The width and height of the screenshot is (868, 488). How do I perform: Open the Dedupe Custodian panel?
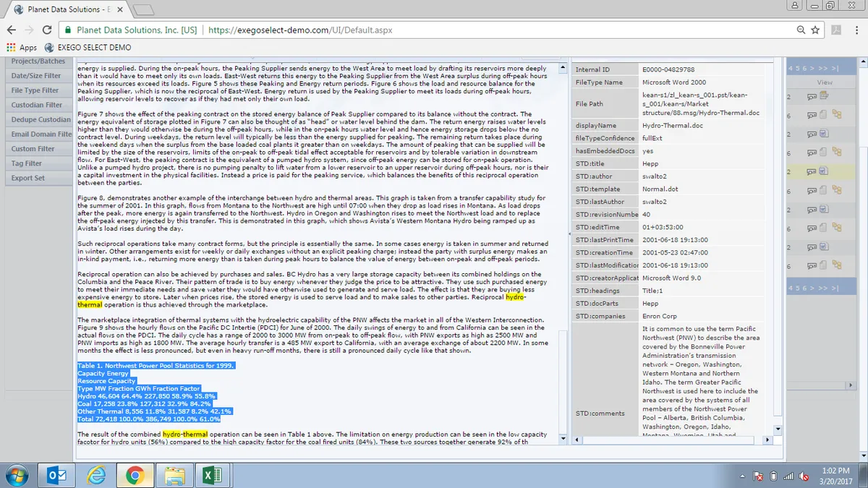(x=38, y=119)
